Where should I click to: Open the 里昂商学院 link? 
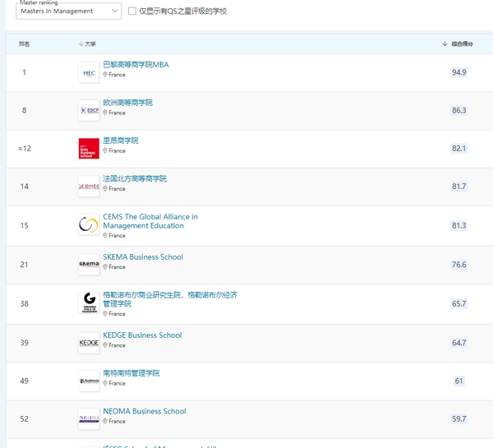[x=121, y=141]
